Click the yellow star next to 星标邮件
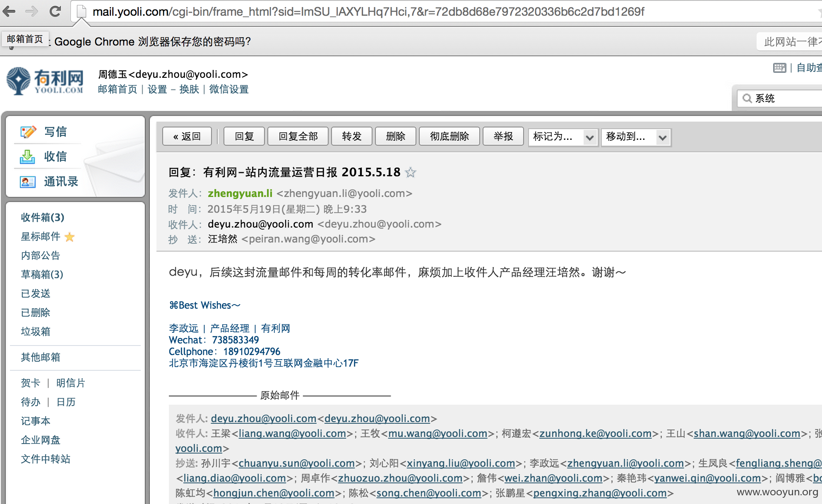 (x=70, y=237)
